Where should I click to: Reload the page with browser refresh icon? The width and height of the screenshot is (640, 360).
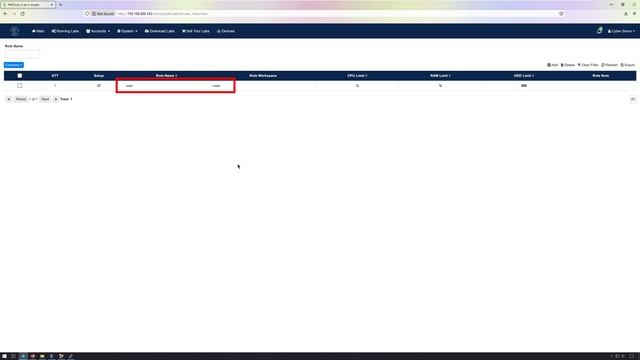(x=22, y=13)
